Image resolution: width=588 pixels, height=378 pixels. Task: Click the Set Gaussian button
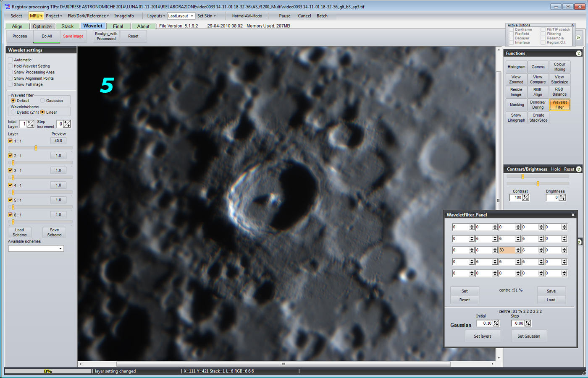click(529, 336)
